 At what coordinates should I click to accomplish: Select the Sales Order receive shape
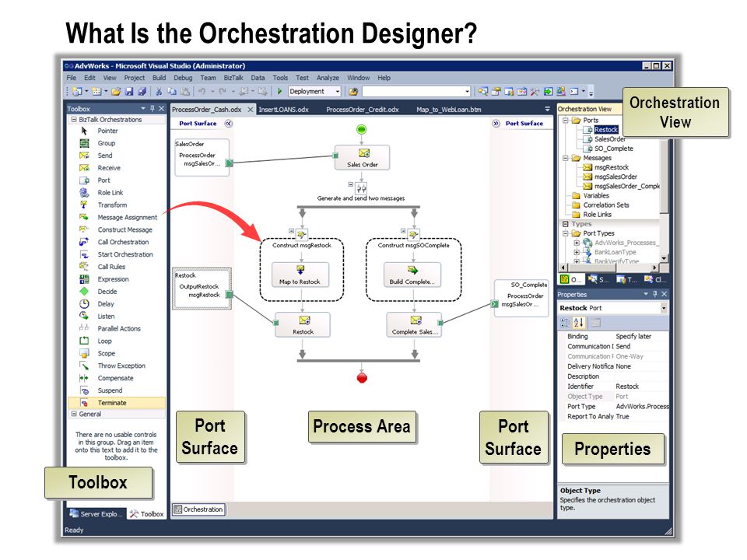pos(362,158)
